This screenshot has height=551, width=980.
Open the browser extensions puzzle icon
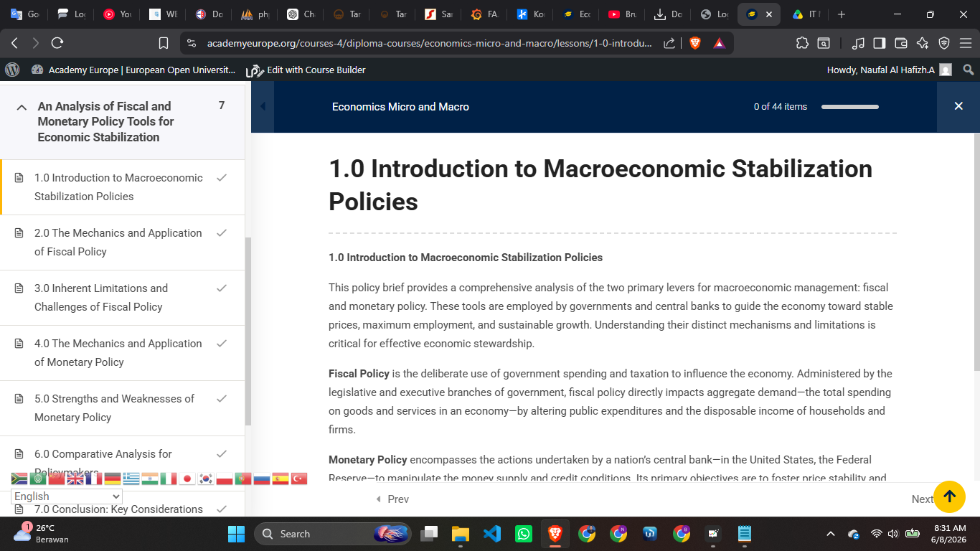[802, 43]
